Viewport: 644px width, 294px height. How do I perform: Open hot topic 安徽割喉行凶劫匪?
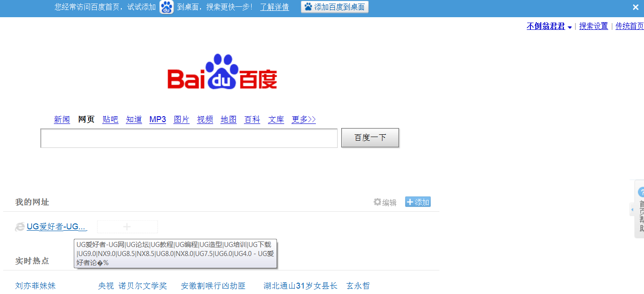213,286
